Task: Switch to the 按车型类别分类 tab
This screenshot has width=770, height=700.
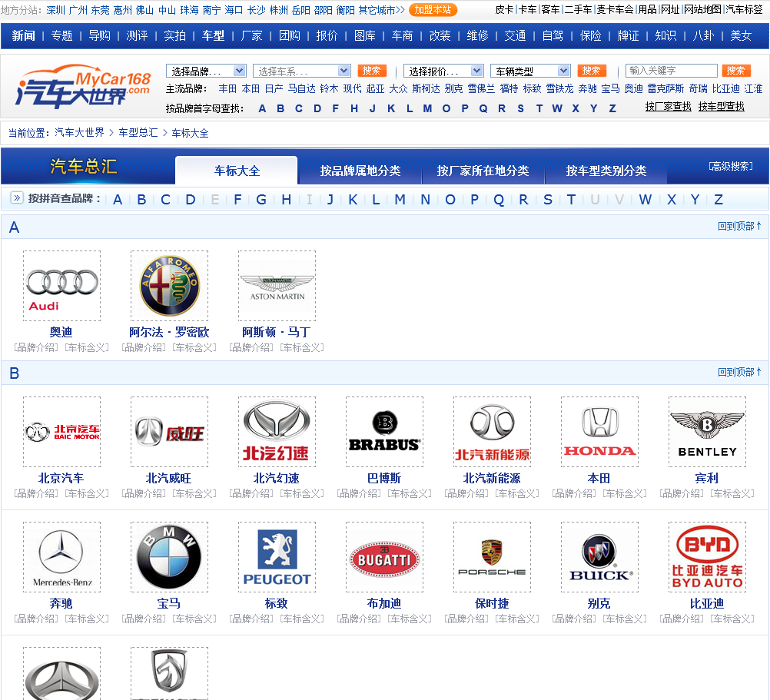Action: tap(606, 171)
